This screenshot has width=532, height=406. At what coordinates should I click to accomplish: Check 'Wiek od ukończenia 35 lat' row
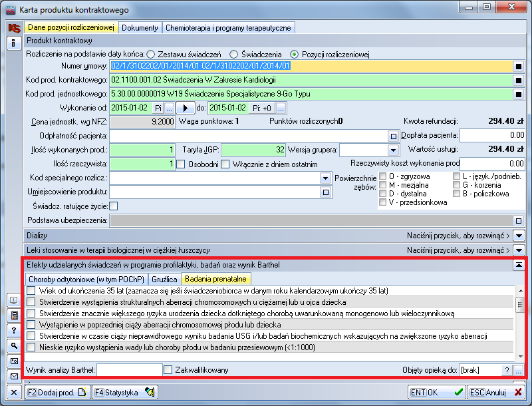(x=31, y=291)
